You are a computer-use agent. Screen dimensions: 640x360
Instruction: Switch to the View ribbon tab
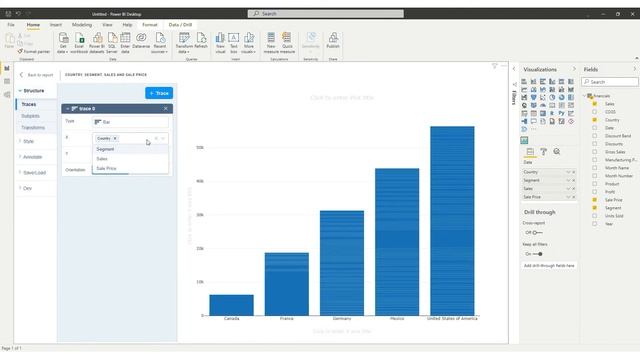click(107, 25)
